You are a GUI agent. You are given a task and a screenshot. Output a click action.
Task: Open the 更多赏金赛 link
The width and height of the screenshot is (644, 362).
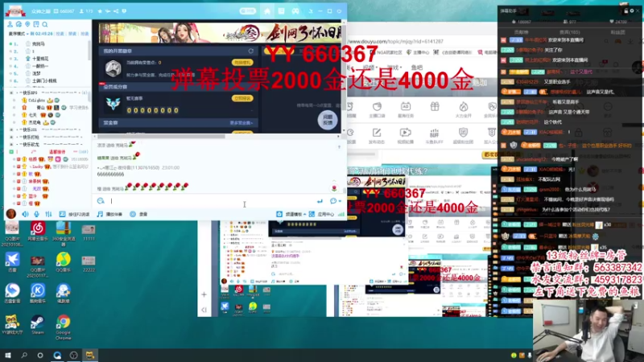(x=241, y=123)
